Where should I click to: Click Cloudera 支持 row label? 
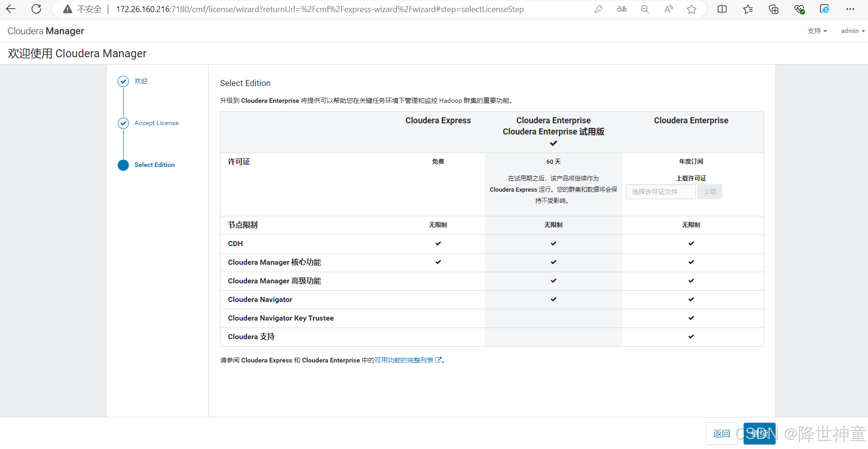click(x=251, y=336)
